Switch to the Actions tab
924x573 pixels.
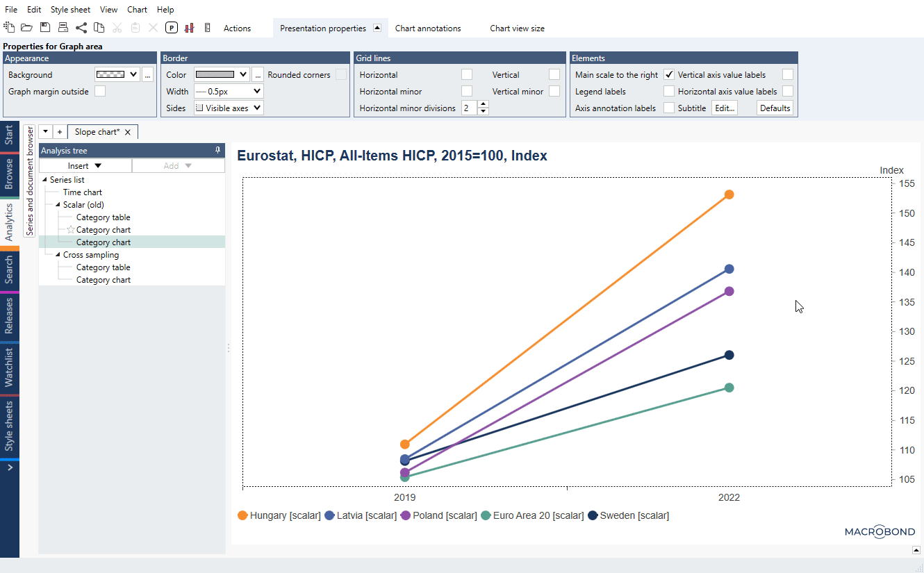point(237,28)
